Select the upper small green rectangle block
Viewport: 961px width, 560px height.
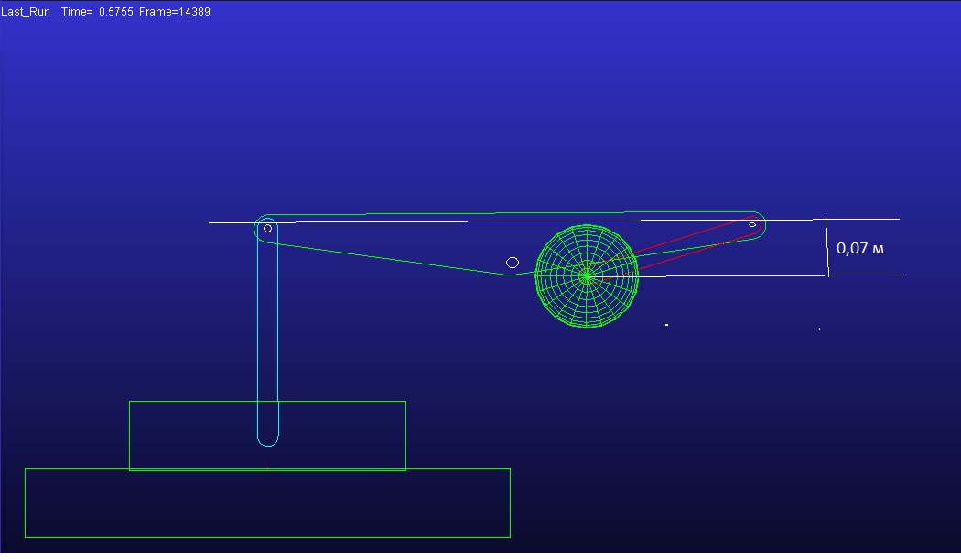(339, 435)
